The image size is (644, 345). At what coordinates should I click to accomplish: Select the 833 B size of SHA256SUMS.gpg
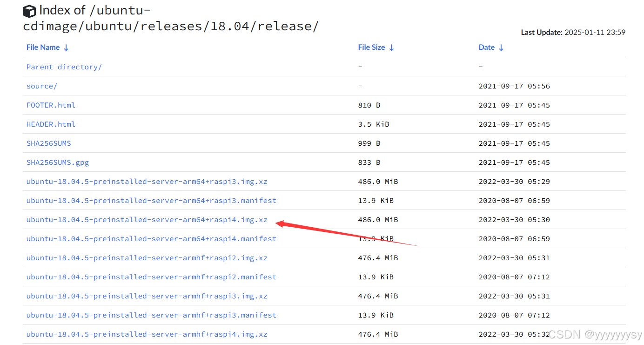(369, 162)
